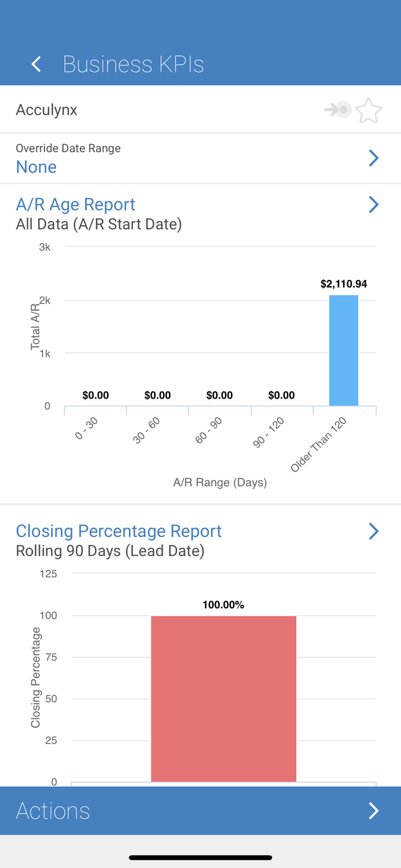
Task: Tap the Actions chevron arrow
Action: click(373, 810)
